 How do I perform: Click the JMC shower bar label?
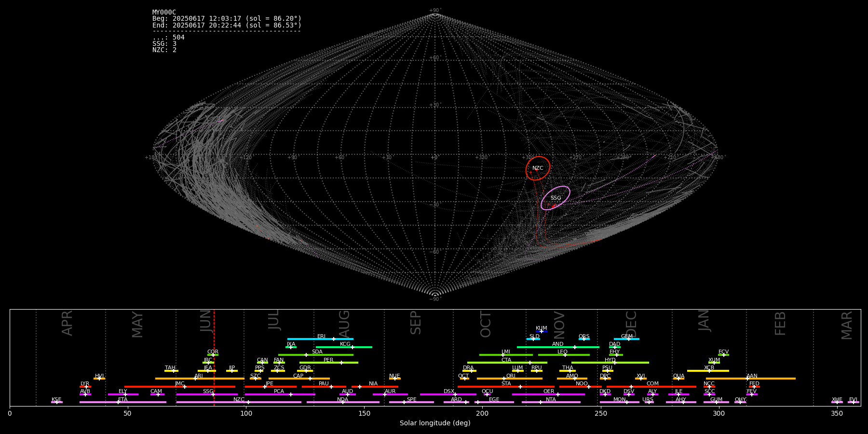pos(179,384)
